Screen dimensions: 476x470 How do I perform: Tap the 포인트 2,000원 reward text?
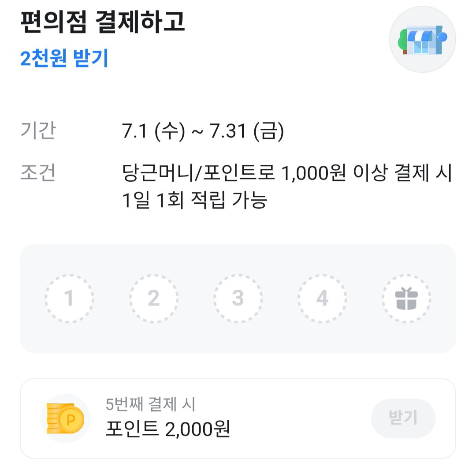coord(168,429)
